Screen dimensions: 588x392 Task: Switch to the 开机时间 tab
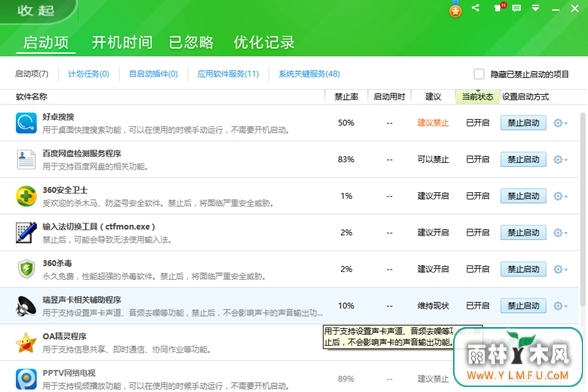[x=122, y=42]
